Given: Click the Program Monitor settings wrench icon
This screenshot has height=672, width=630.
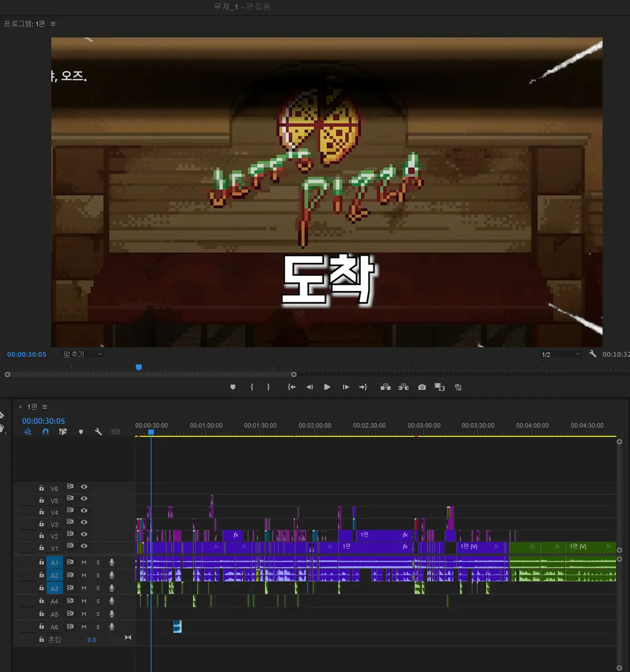Looking at the screenshot, I should (x=593, y=354).
